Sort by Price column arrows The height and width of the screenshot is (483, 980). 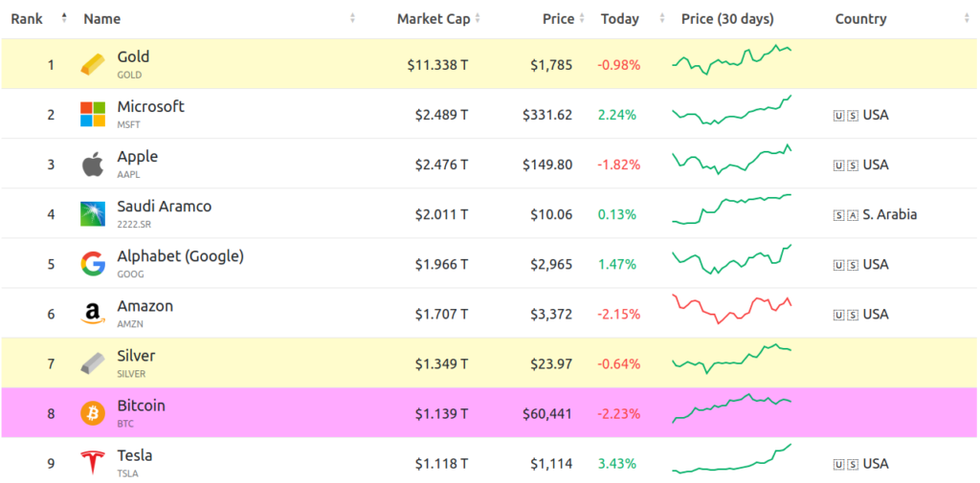pos(583,19)
